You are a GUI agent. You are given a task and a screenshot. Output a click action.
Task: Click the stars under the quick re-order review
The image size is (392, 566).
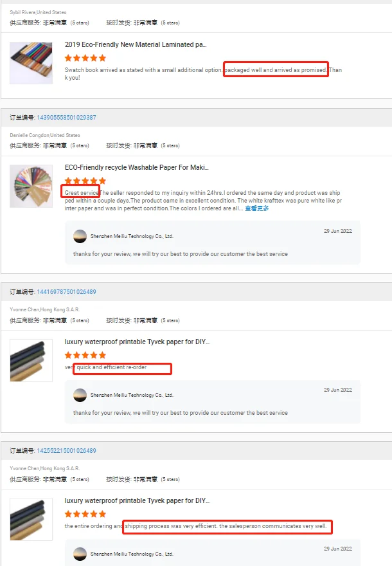[x=85, y=355]
